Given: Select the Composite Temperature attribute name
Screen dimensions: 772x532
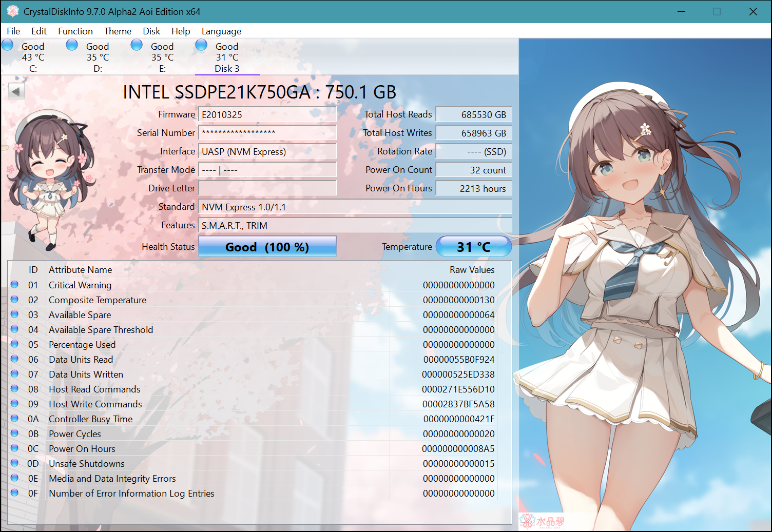Looking at the screenshot, I should coord(98,300).
